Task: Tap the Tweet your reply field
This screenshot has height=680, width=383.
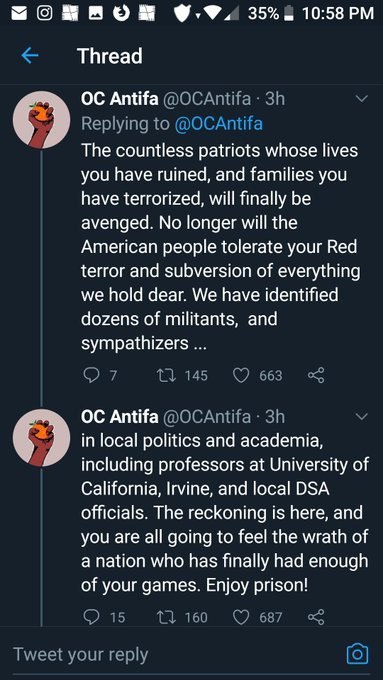Action: coord(173,654)
